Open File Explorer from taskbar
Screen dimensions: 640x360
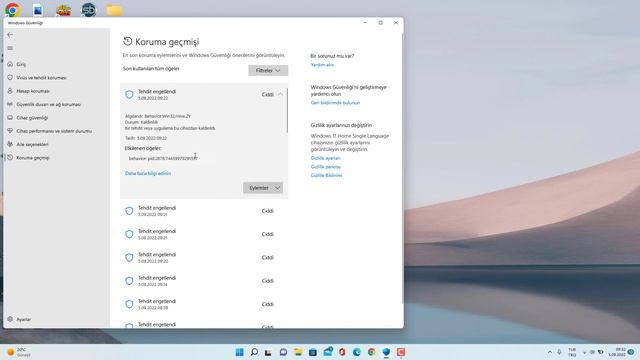tap(298, 352)
